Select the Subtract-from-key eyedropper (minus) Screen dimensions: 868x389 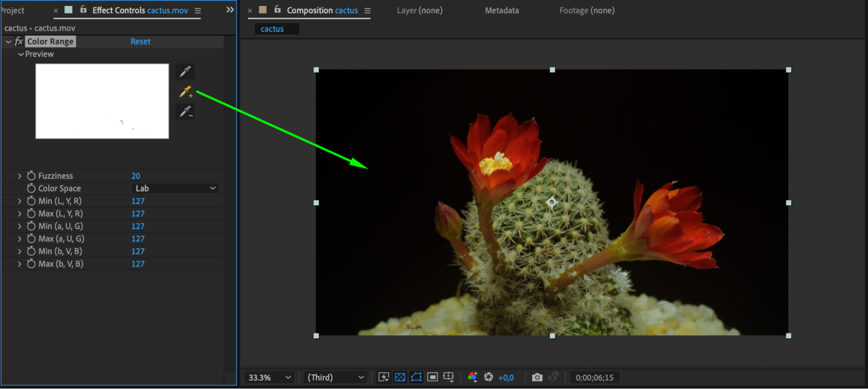185,112
